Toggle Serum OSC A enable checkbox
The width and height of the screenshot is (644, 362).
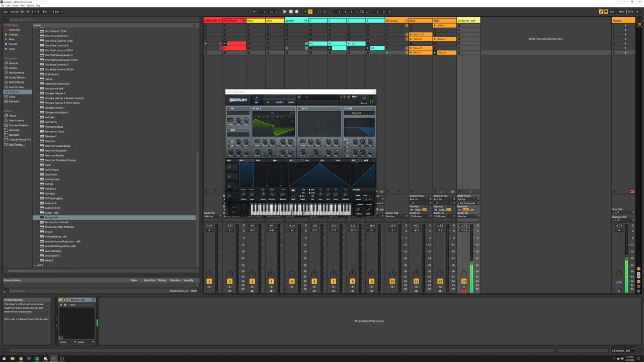tap(254, 109)
